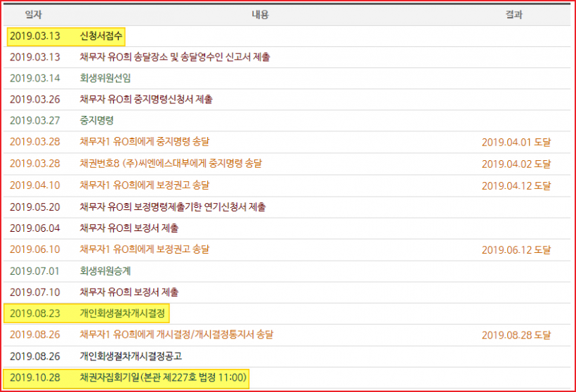576x392 pixels.
Task: Select '채무자 유O희 중지명령신청서 제출' entry
Action: 146,100
